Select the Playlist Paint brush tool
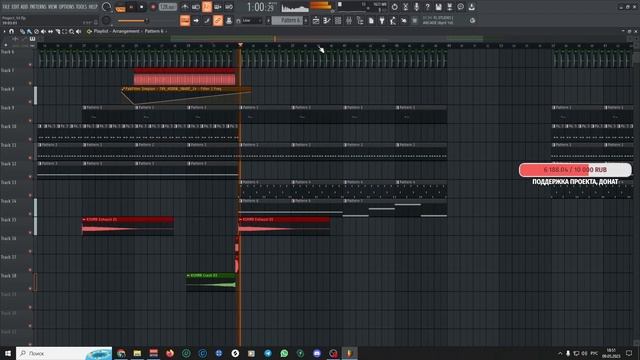The width and height of the screenshot is (640, 360). point(29,31)
